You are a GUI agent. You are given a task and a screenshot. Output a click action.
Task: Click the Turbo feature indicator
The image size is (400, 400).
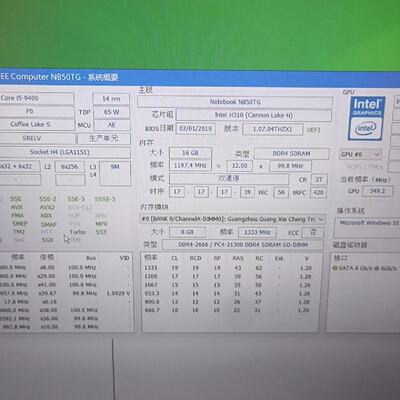[x=78, y=232]
